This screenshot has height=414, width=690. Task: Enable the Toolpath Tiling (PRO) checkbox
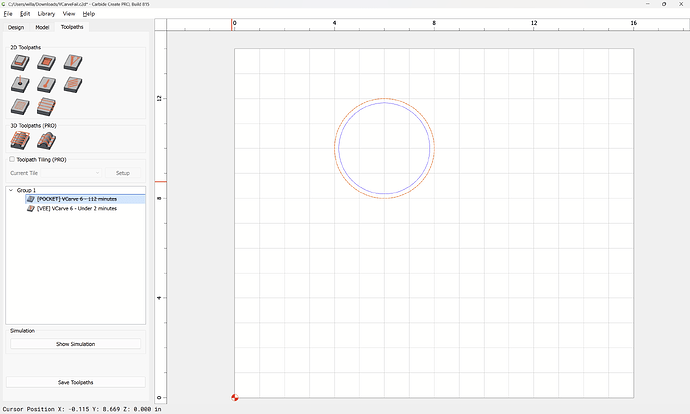click(x=12, y=159)
